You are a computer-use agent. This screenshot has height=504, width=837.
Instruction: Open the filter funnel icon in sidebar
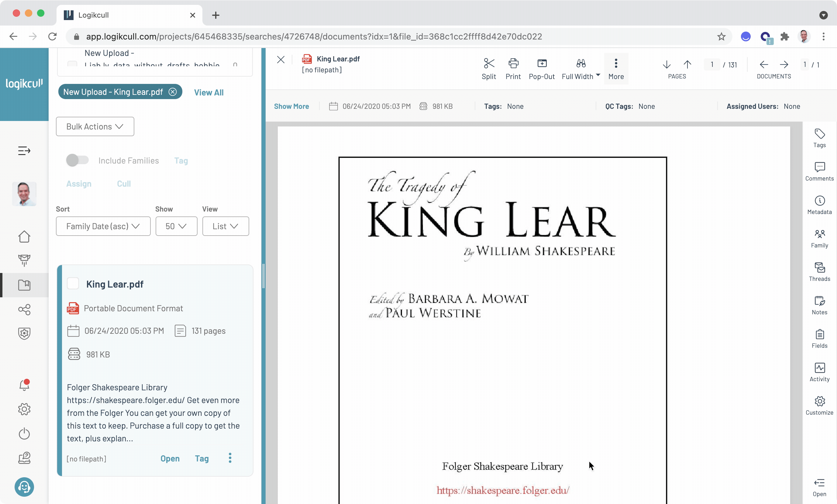pos(24,261)
